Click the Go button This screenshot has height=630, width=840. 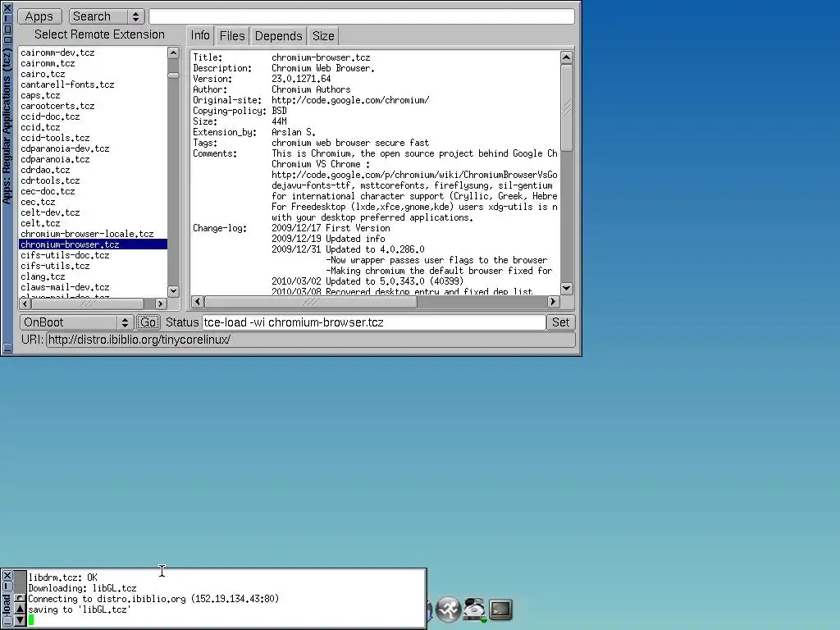(x=148, y=322)
